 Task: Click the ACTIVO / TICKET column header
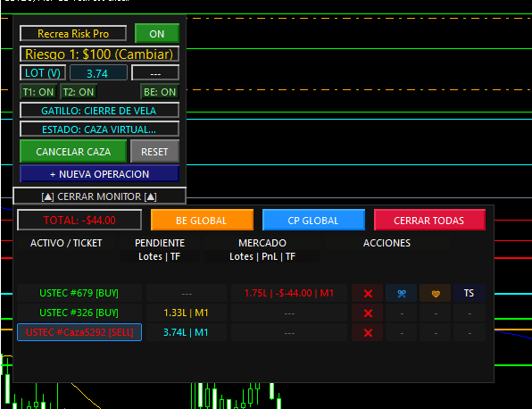(x=66, y=243)
